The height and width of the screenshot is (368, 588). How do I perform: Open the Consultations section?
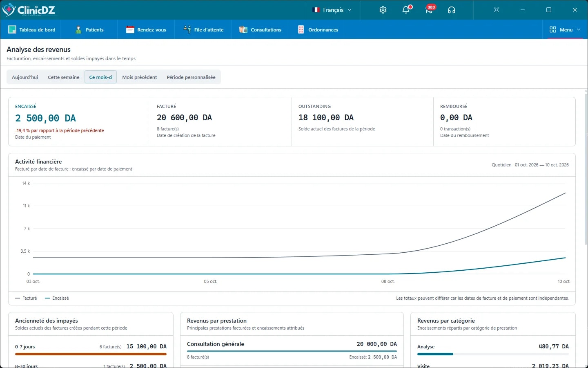click(261, 29)
